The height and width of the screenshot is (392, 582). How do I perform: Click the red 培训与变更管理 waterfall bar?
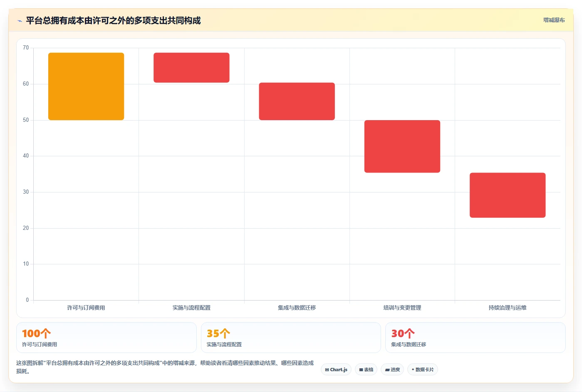tap(402, 146)
